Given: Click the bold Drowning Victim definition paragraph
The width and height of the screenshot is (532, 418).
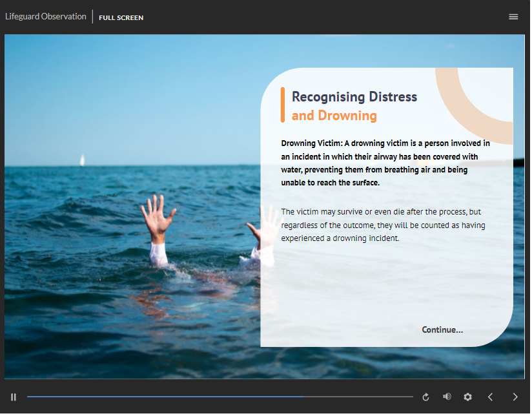Looking at the screenshot, I should [x=385, y=163].
